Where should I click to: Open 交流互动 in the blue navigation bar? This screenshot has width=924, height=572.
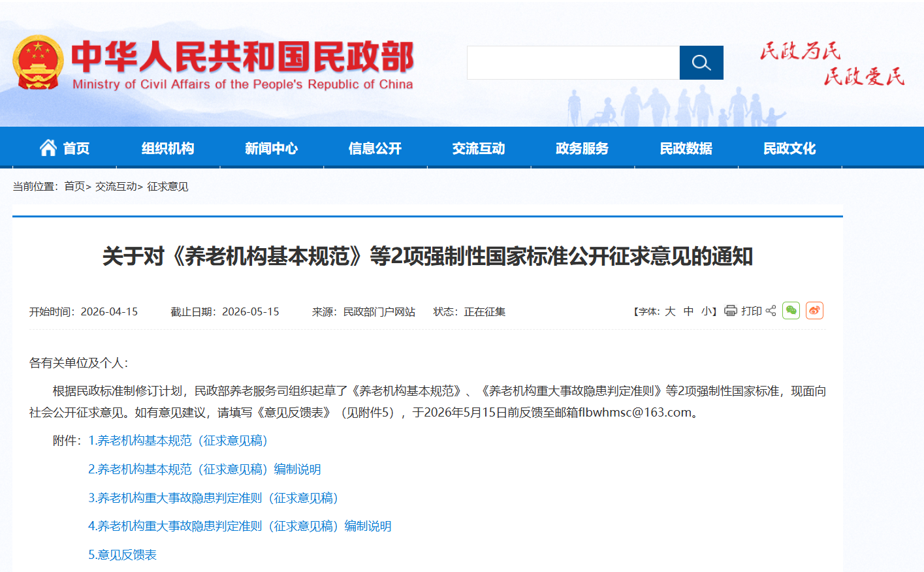479,148
